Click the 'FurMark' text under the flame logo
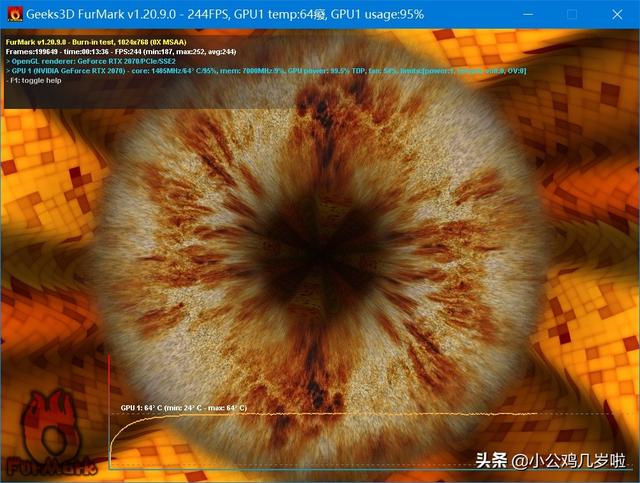 (x=50, y=466)
